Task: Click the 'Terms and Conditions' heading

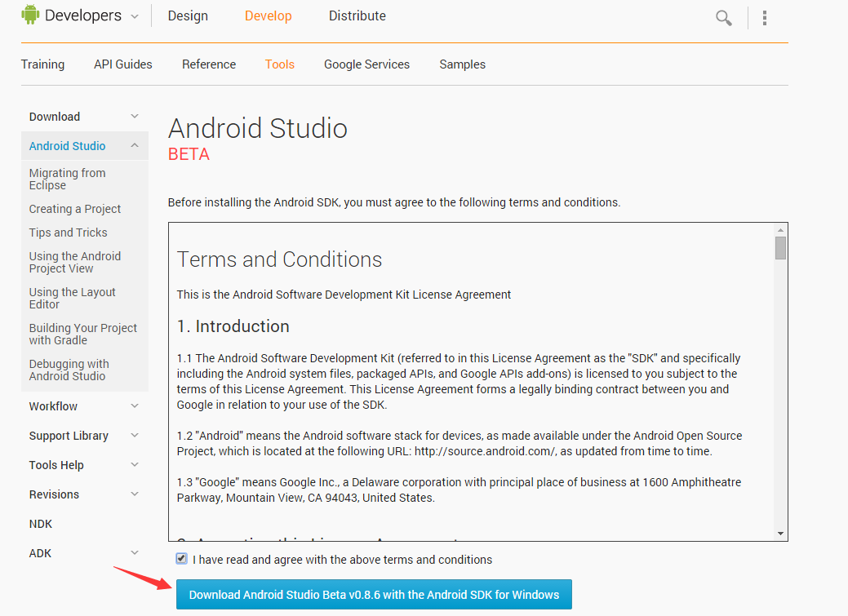Action: tap(279, 259)
